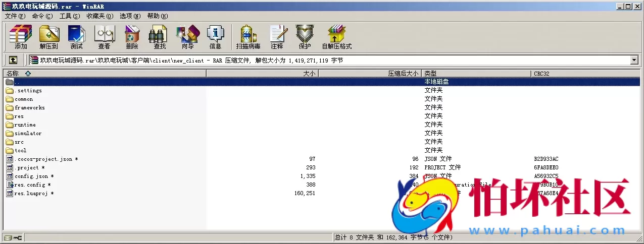The height and width of the screenshot is (244, 644).
Task: Click the 保护 (Protect) archive icon
Action: click(x=305, y=37)
